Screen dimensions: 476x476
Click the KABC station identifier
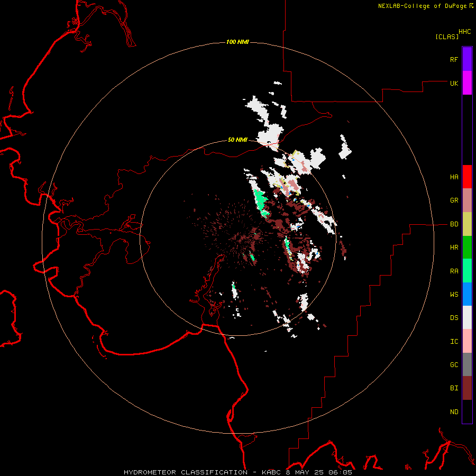click(272, 472)
